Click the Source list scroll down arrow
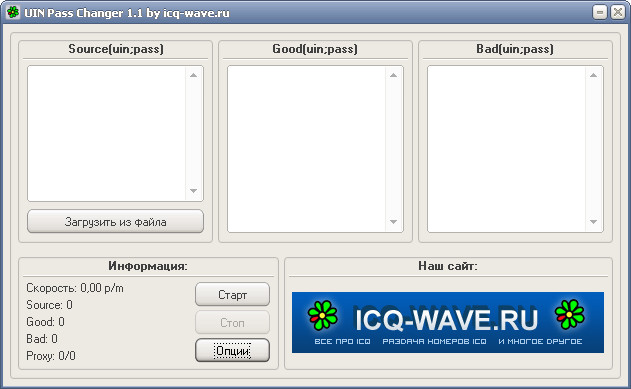 tap(194, 191)
